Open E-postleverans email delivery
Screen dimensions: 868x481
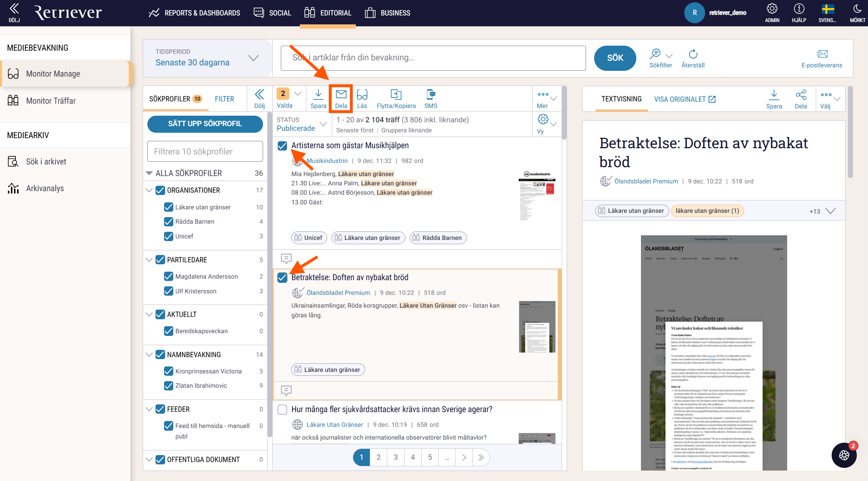click(822, 58)
